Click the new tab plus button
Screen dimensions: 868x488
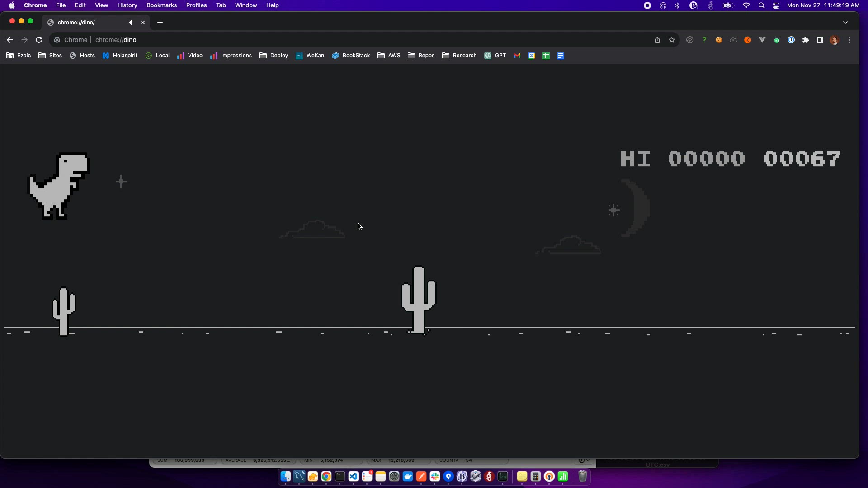tap(160, 23)
